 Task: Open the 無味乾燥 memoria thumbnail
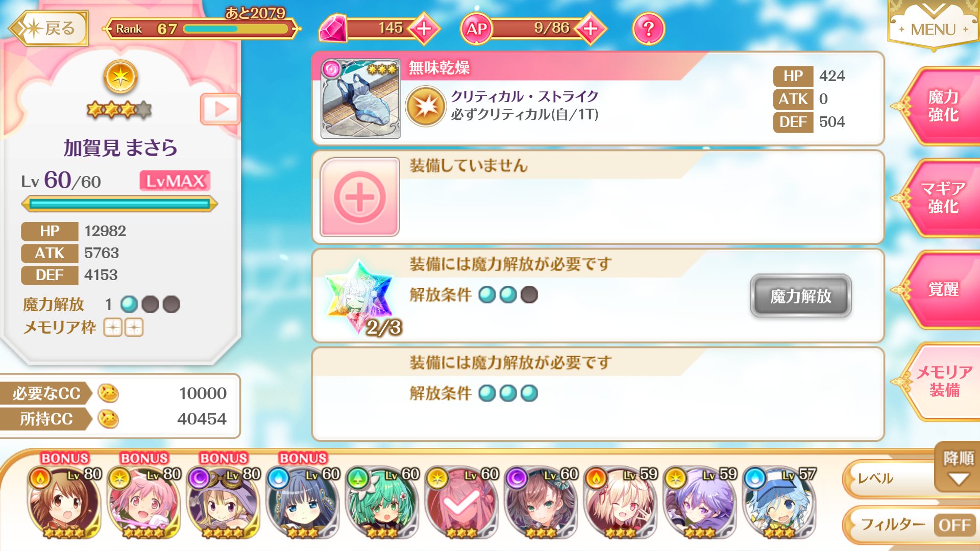tap(360, 98)
